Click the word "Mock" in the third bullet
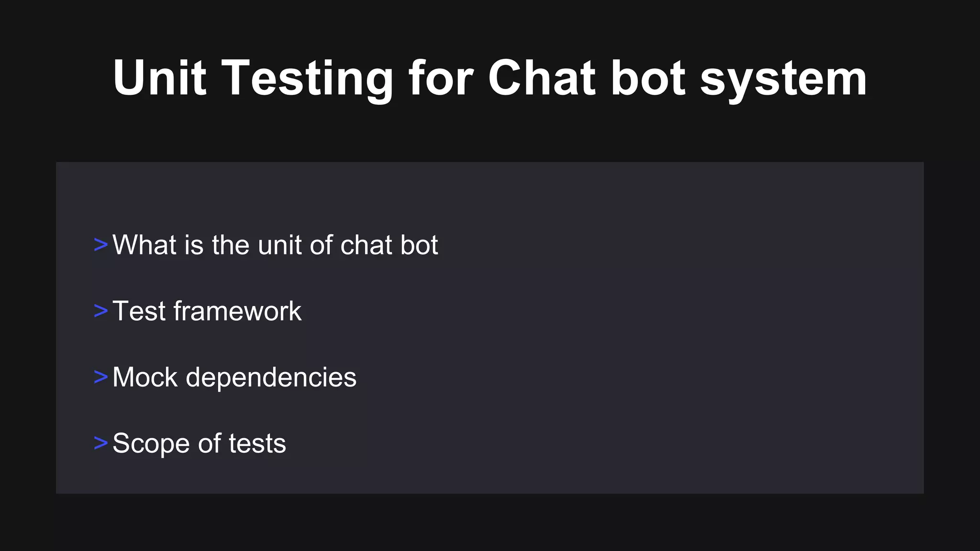The image size is (980, 551). (145, 377)
